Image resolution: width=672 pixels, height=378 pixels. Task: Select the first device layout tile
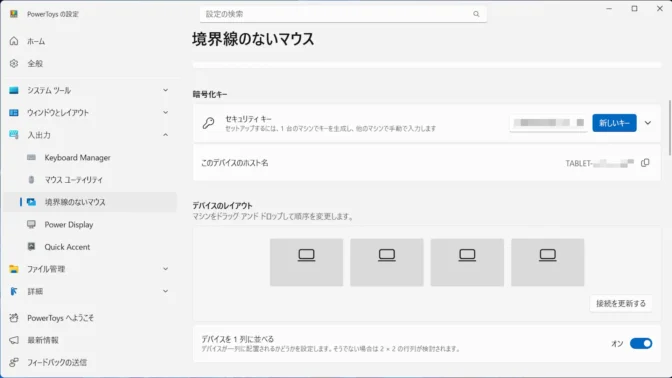click(x=306, y=262)
